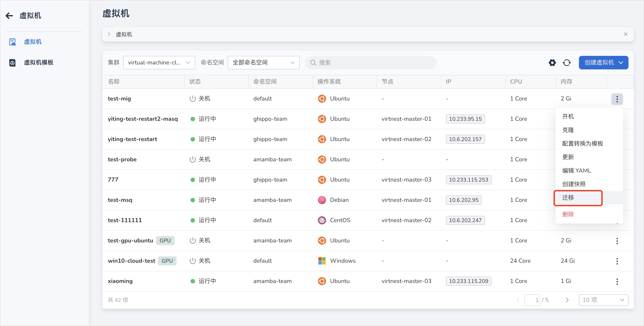Image resolution: width=644 pixels, height=326 pixels.
Task: Go to previous page arrow
Action: click(518, 300)
